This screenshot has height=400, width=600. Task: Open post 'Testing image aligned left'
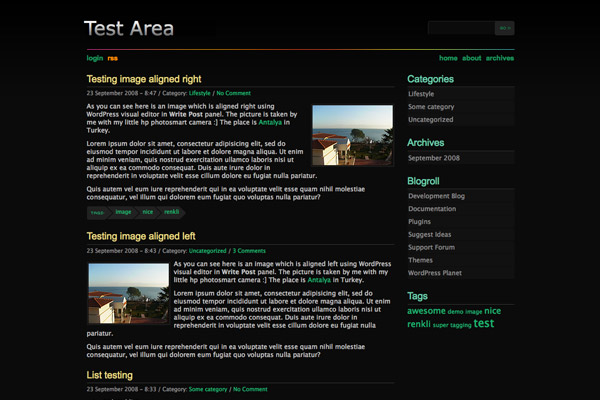[x=141, y=236]
